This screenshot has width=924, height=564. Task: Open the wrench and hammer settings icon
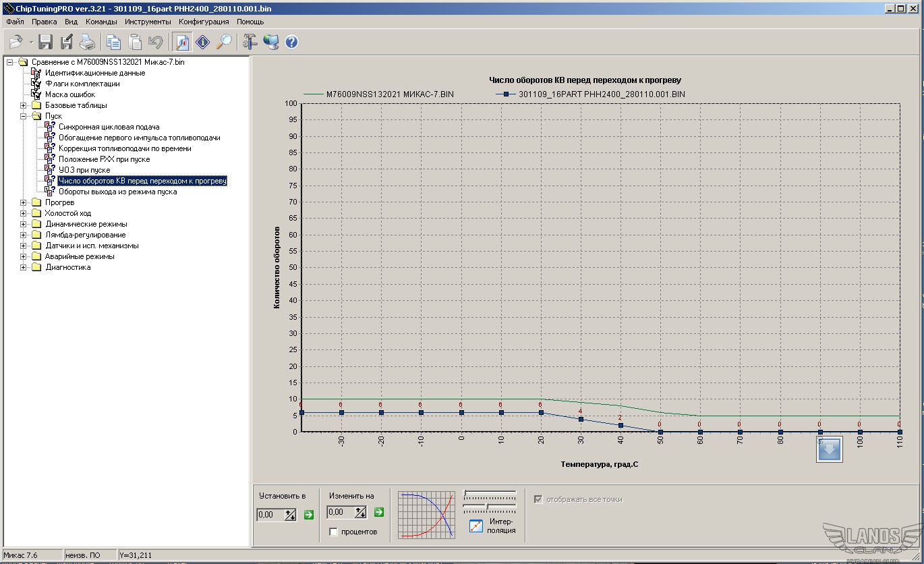point(250,43)
